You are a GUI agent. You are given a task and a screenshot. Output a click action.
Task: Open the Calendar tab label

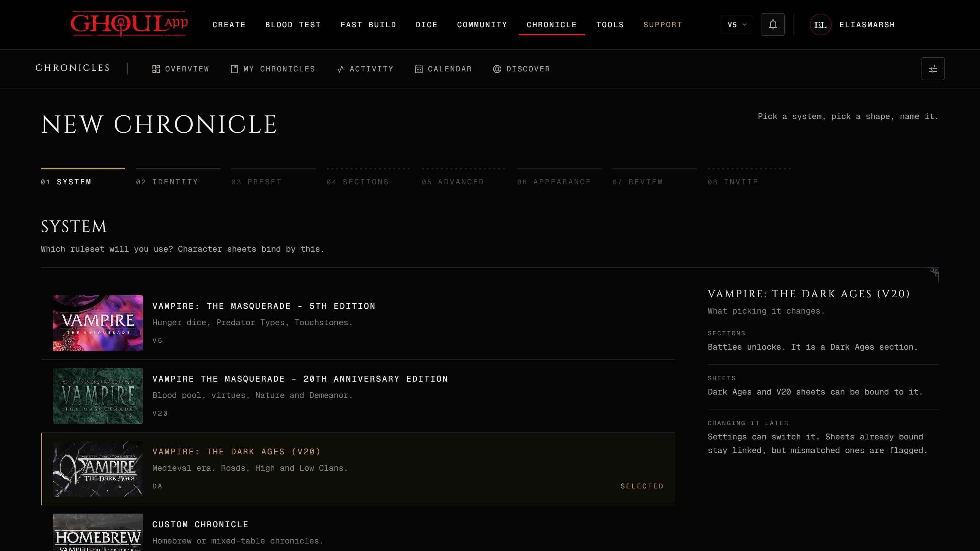450,69
